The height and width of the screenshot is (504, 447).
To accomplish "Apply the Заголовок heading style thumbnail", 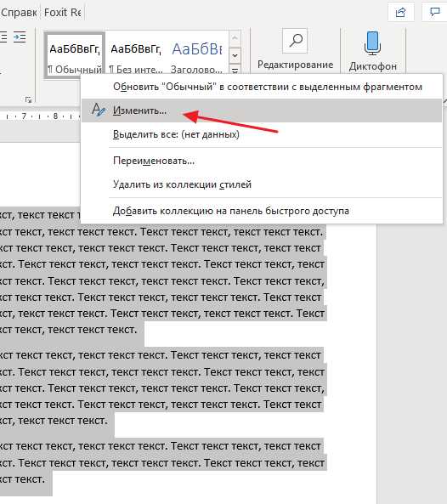I will coord(196,55).
